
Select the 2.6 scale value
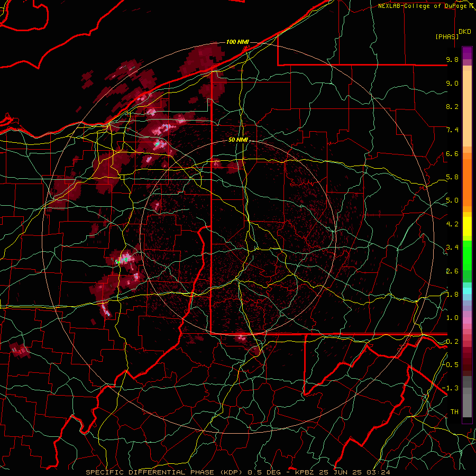pos(452,271)
